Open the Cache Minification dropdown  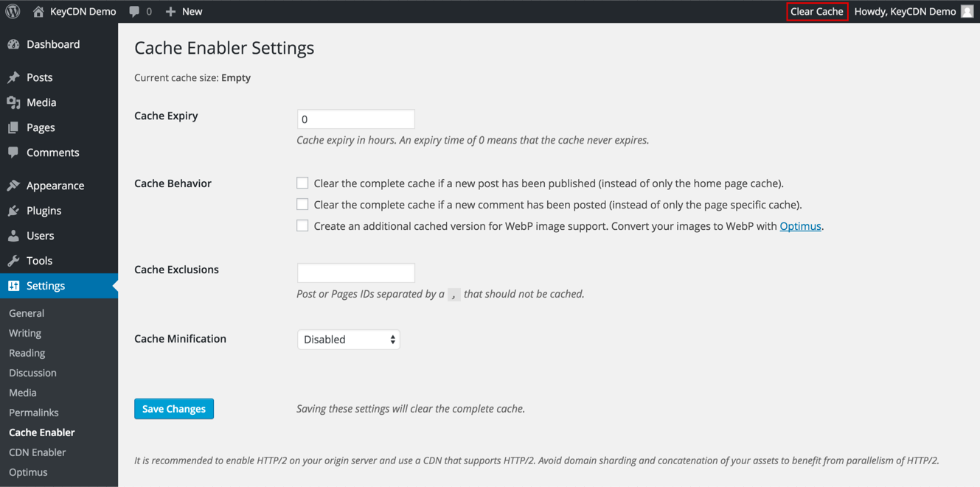pos(348,339)
